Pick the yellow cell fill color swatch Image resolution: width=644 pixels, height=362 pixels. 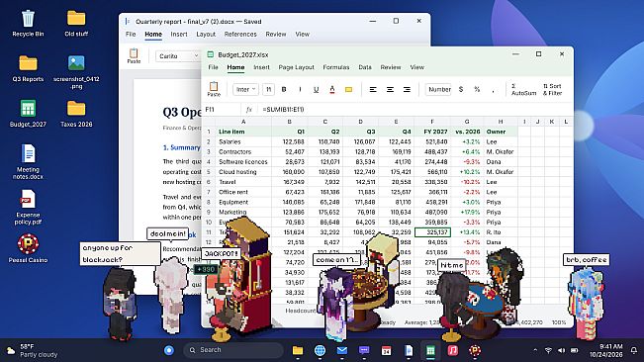click(348, 89)
